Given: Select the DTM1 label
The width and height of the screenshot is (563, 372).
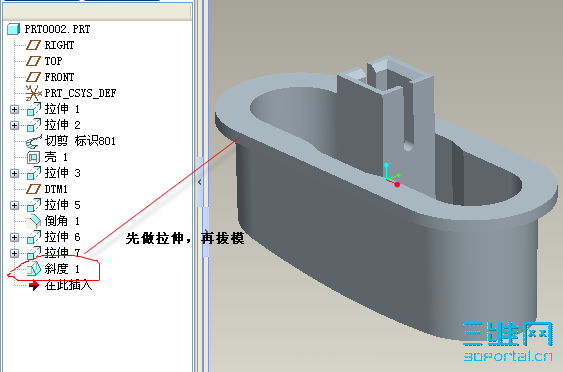Looking at the screenshot, I should pos(56,189).
